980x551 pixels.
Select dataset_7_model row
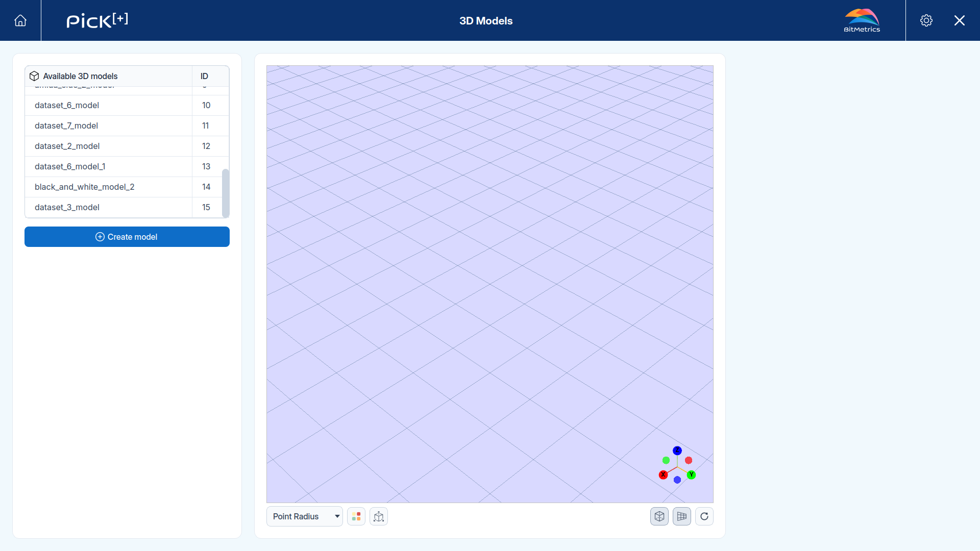127,126
